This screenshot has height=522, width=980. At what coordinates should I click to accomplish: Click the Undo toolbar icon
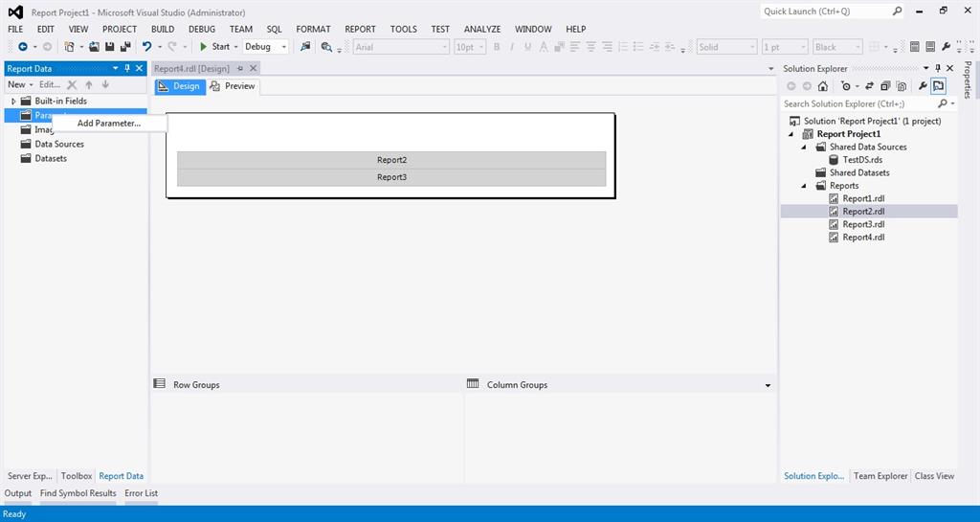(x=146, y=47)
